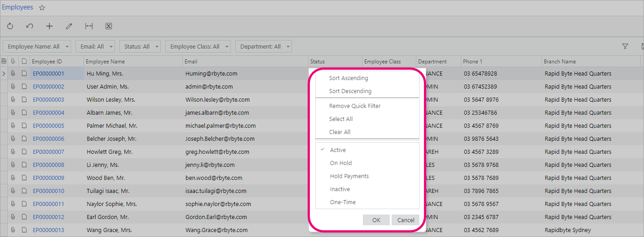Toggle the On Hold status filter option
The height and width of the screenshot is (237, 644).
[367, 163]
